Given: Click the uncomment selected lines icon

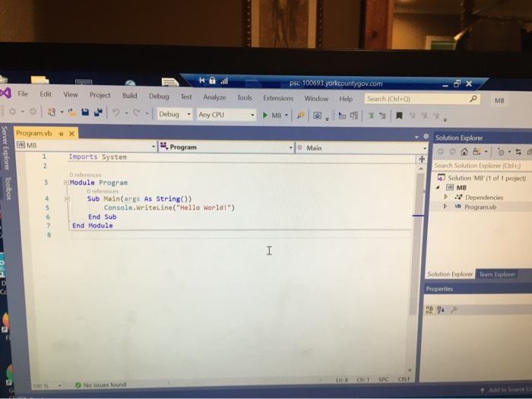Looking at the screenshot, I should pyautogui.click(x=382, y=116).
